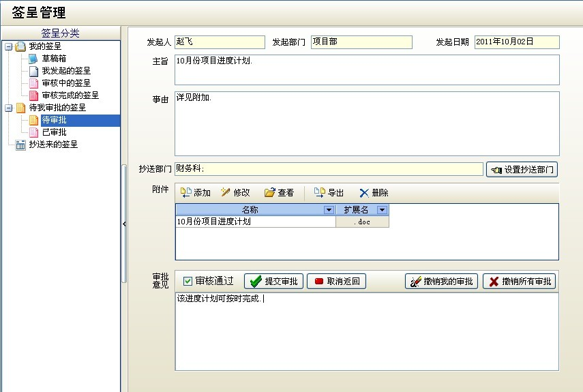Collapse the 我的签呈 tree node
The image size is (583, 392).
8,46
